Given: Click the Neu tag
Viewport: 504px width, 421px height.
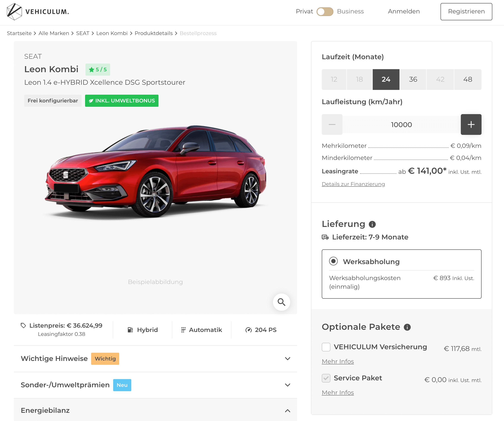Looking at the screenshot, I should click(122, 385).
